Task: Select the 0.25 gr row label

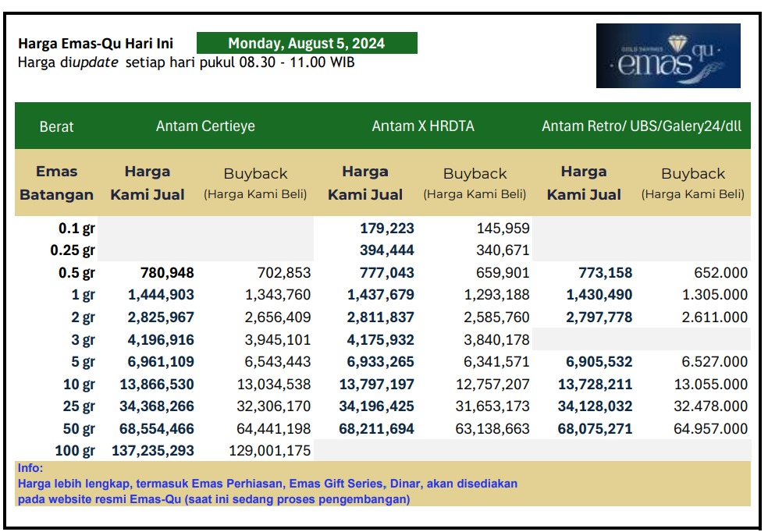Action: click(x=73, y=250)
